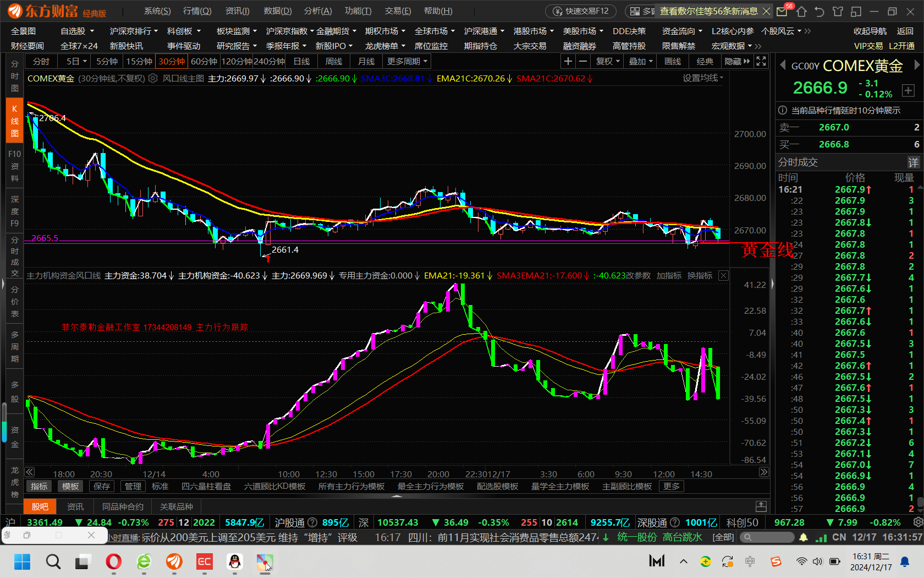Expand the 更多周期 dropdown
Viewport: 924px width, 578px height.
407,61
